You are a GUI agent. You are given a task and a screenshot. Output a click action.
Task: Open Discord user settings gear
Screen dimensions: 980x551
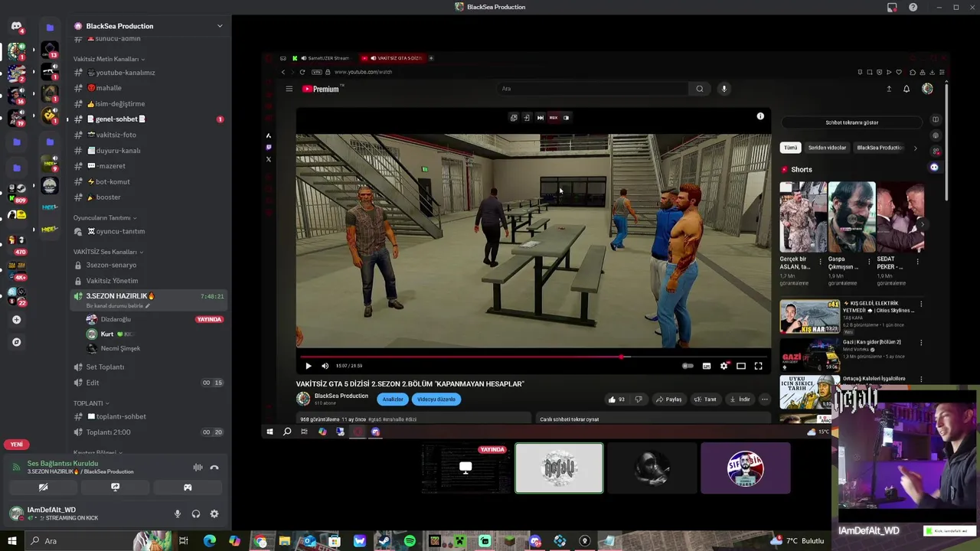(x=214, y=514)
